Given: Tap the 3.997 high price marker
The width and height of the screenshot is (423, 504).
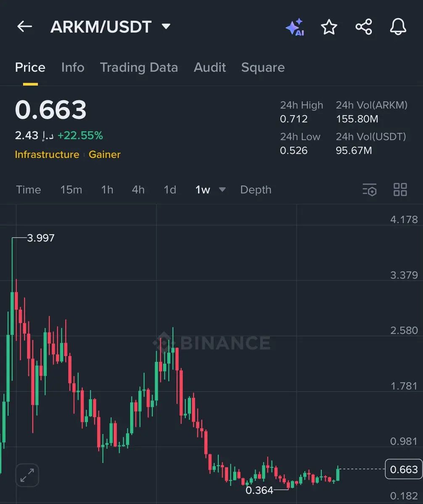Looking at the screenshot, I should pos(41,238).
